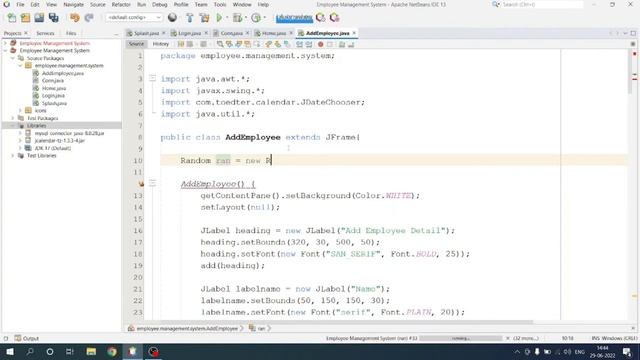Click the last multicolor hexagon toolbar icon
This screenshot has width=640, height=360.
pos(335,18)
